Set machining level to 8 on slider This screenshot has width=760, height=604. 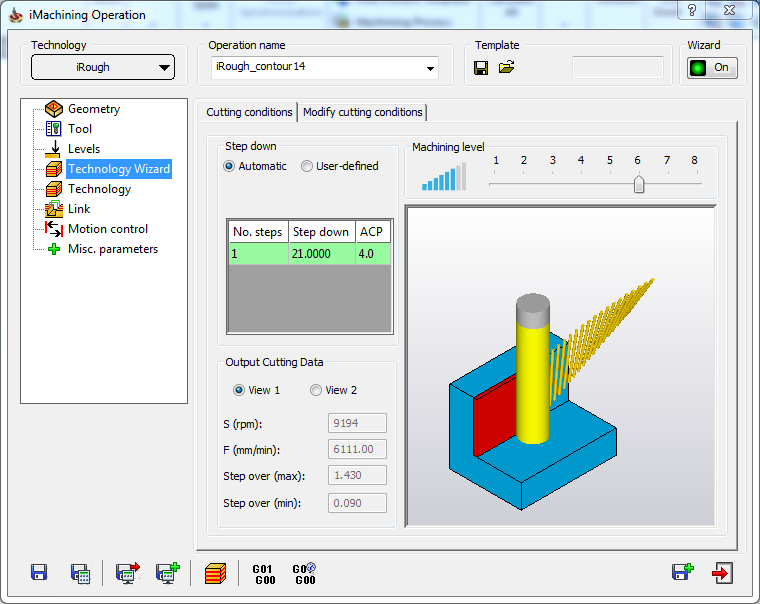695,184
